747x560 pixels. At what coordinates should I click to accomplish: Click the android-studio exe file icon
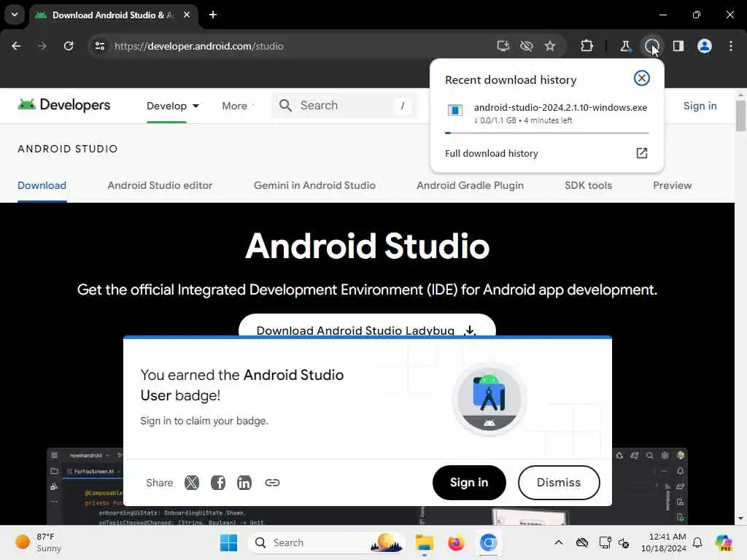tap(455, 110)
